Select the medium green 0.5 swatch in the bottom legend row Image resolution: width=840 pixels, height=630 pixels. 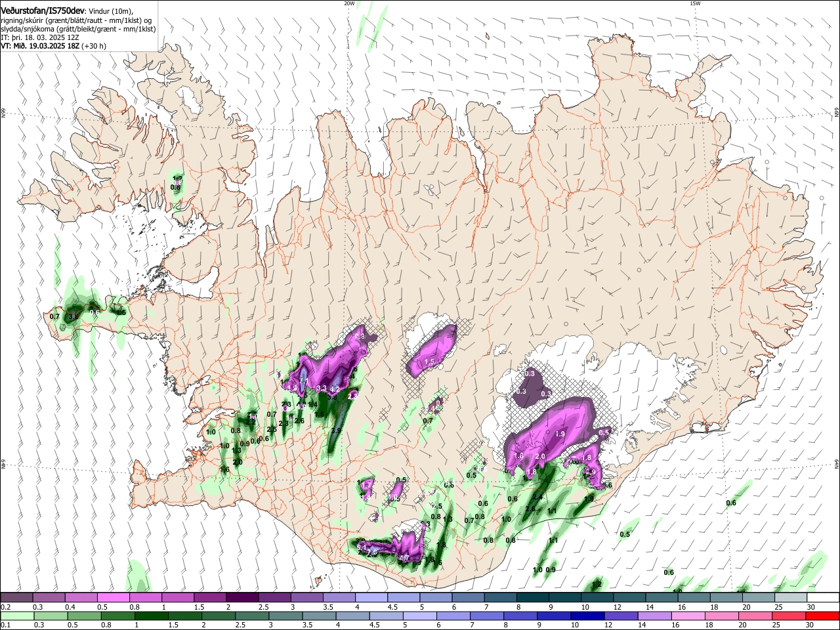(84, 616)
